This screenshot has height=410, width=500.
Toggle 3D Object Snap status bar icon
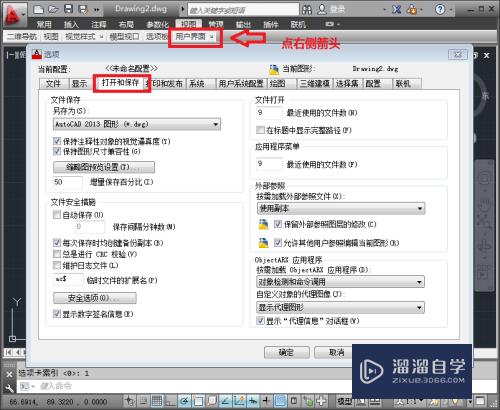point(212,401)
